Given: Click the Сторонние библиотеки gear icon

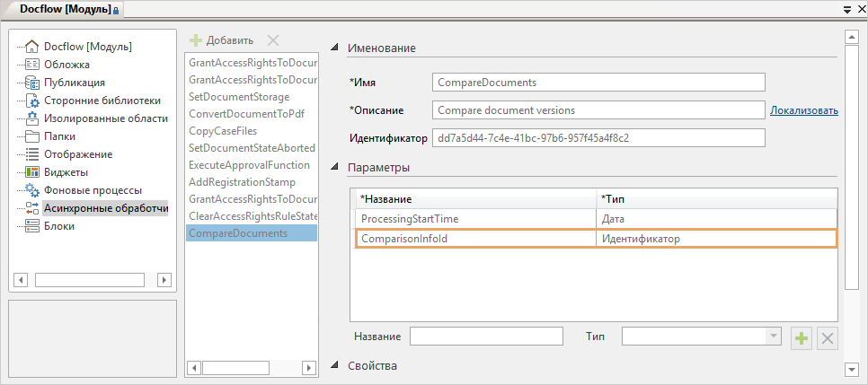Looking at the screenshot, I should pos(32,101).
